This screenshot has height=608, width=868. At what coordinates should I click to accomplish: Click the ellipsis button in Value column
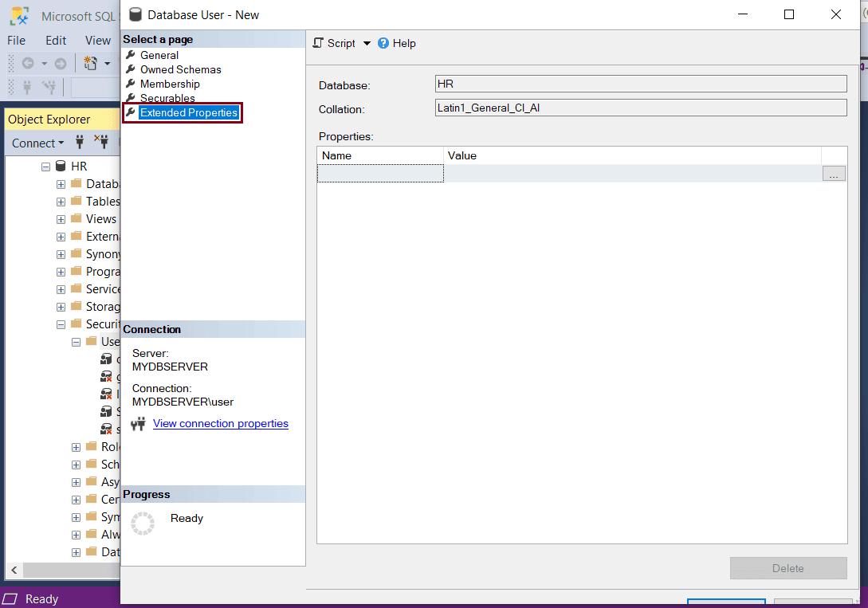pyautogui.click(x=834, y=174)
